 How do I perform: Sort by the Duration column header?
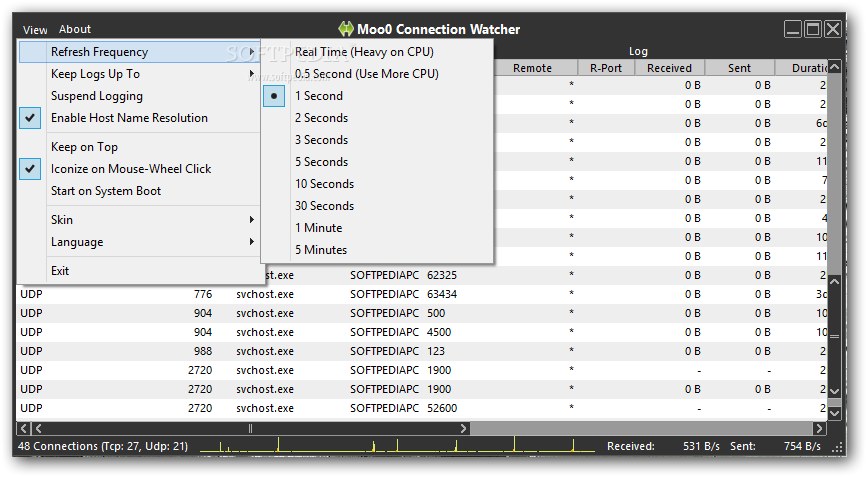coord(802,68)
